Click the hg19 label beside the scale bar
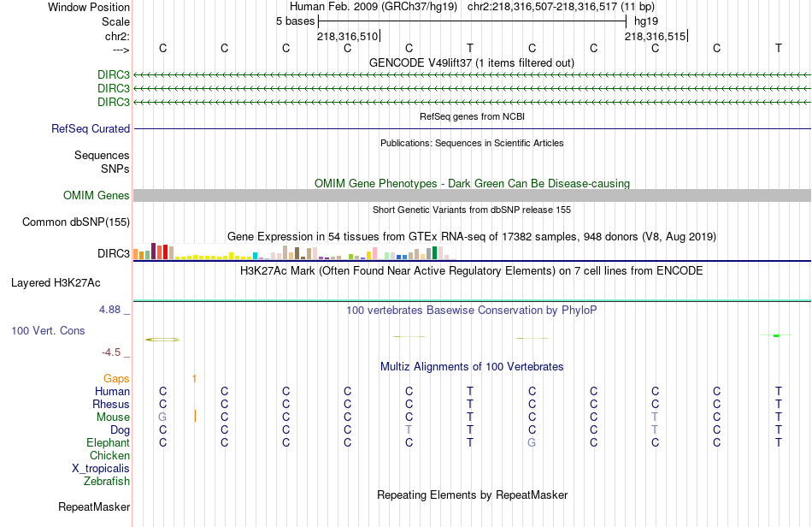The image size is (812, 527). 646,21
